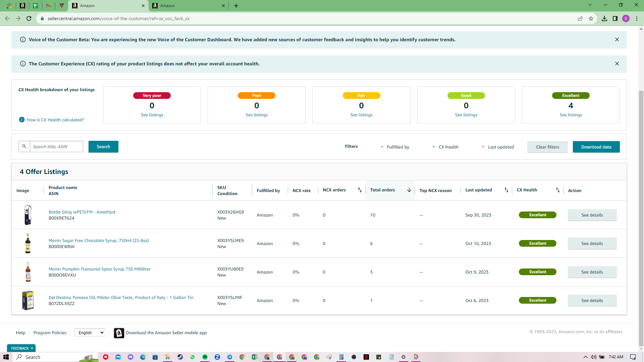This screenshot has width=644, height=362.
Task: Switch to the Gmail pinned tab
Action: pos(49,6)
